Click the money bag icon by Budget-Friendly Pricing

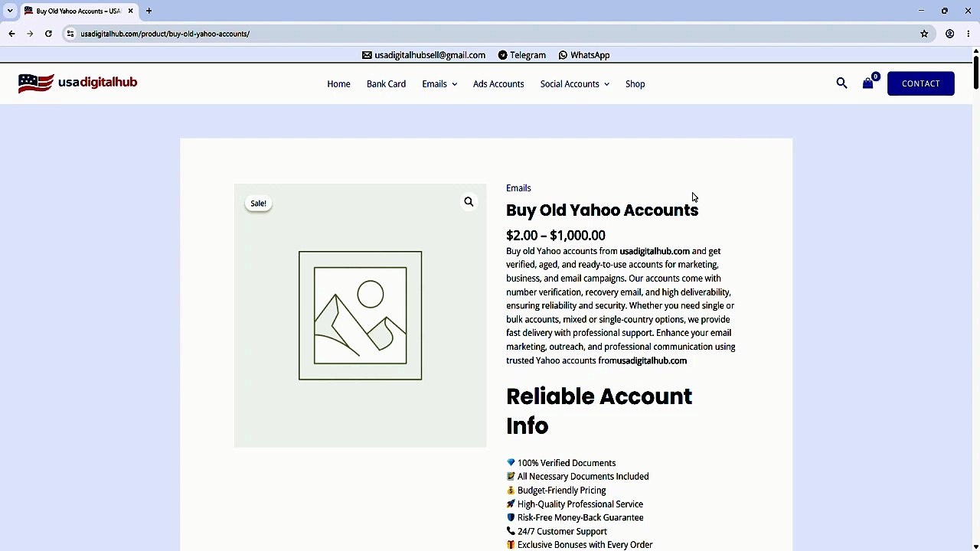[x=511, y=491]
